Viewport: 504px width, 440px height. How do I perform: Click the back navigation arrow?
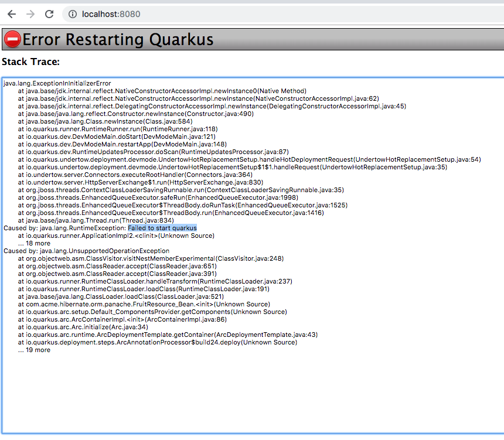(12, 14)
